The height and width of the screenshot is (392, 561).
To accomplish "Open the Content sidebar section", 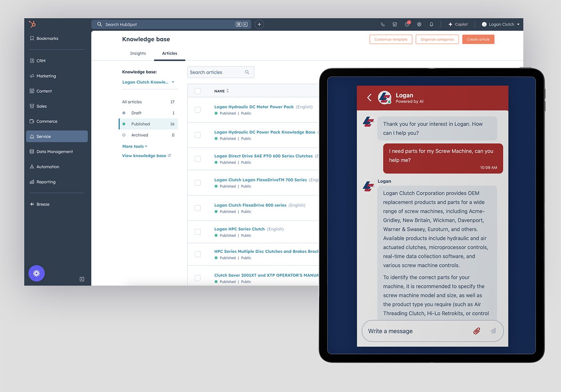I will [41, 91].
